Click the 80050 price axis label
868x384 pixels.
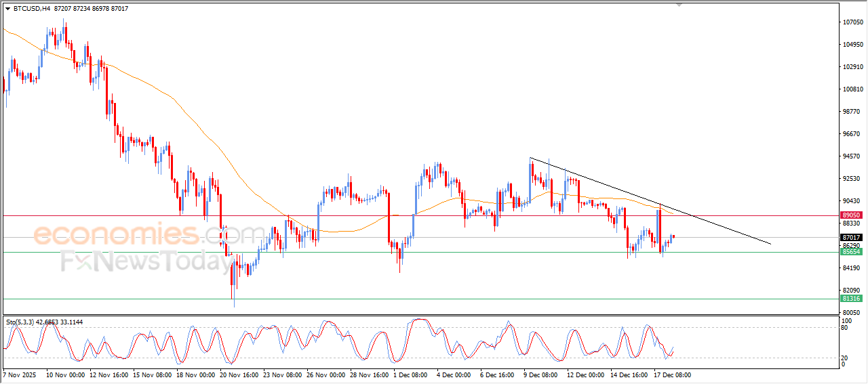point(852,312)
